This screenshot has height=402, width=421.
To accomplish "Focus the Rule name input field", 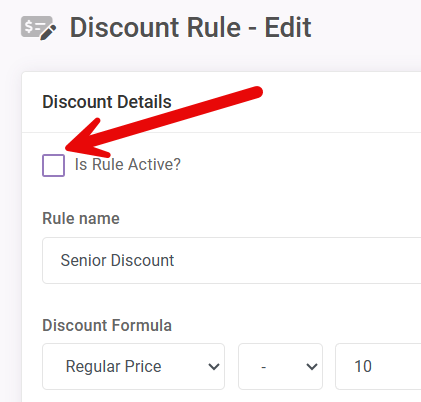I will point(232,260).
